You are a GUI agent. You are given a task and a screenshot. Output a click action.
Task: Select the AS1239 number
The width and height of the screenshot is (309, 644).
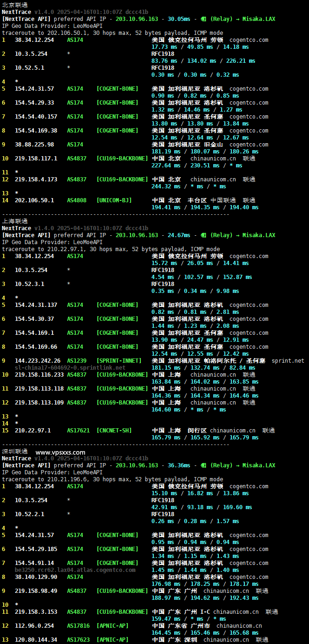coord(77,361)
